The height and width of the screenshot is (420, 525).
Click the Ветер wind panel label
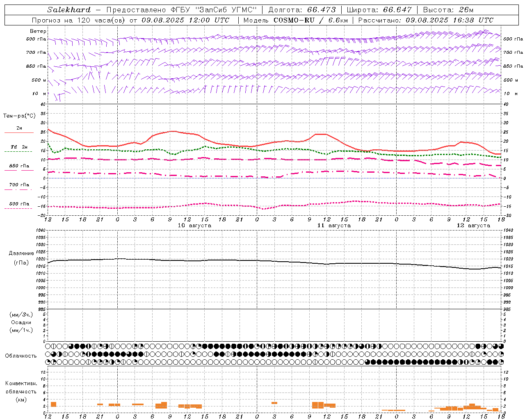pos(38,31)
